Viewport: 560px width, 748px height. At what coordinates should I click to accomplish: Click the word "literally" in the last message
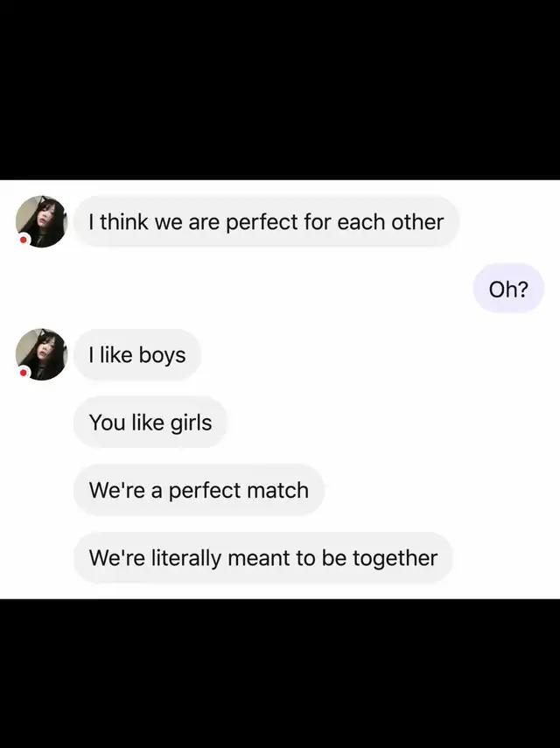186,559
